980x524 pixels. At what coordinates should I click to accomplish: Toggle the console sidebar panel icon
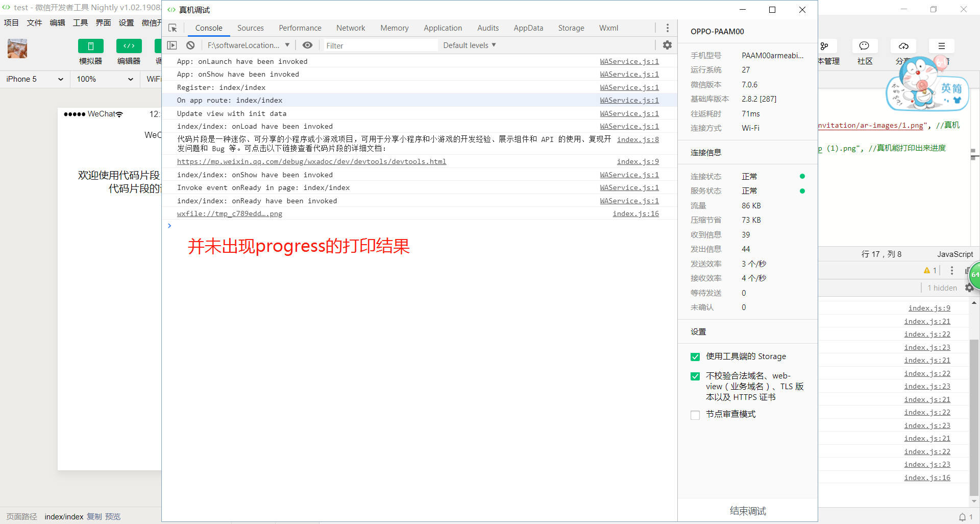pyautogui.click(x=172, y=45)
